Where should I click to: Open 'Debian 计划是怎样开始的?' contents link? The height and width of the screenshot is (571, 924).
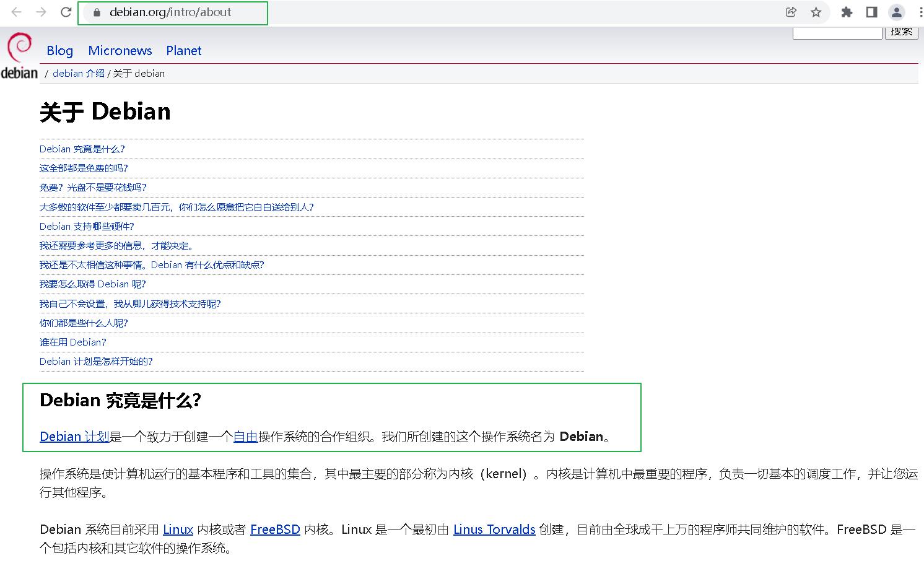96,362
